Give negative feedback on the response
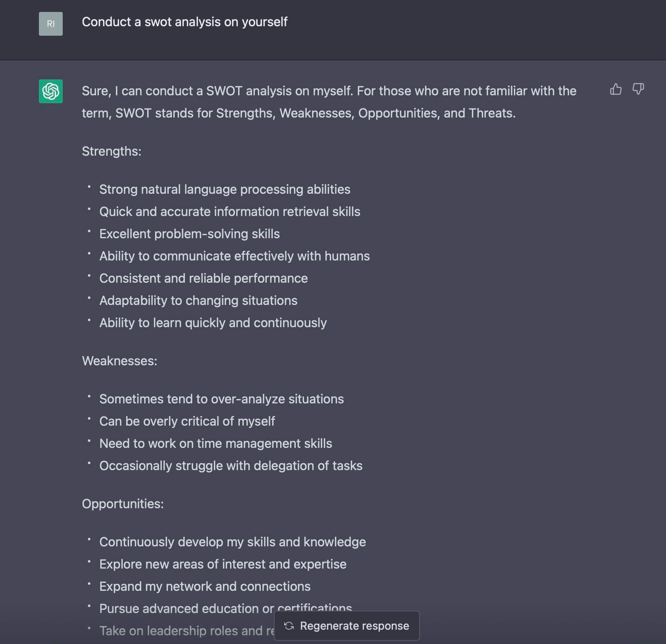The image size is (666, 644). point(639,89)
